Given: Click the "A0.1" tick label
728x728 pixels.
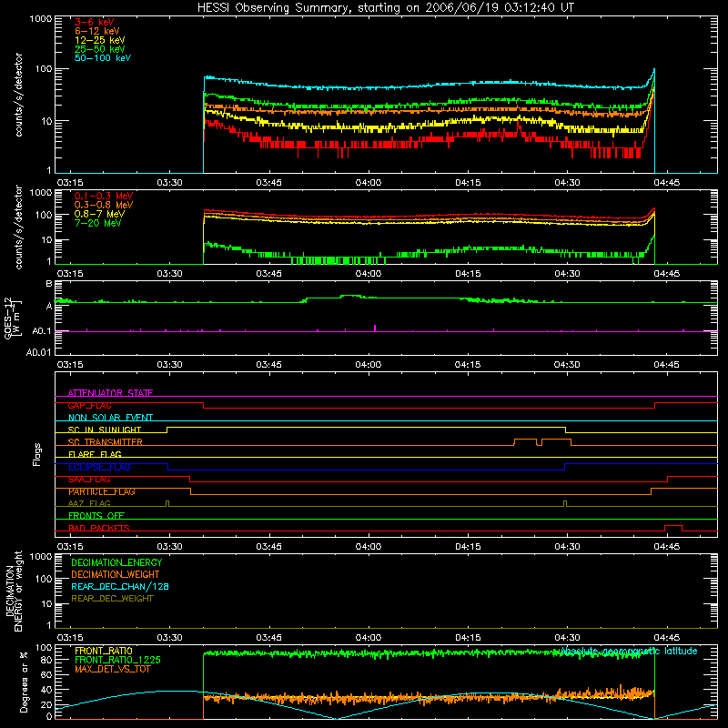Looking at the screenshot, I should tap(42, 331).
